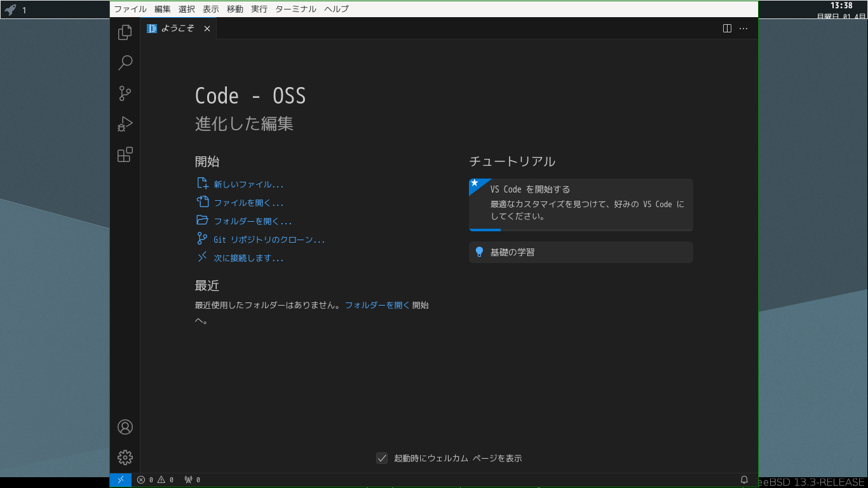The height and width of the screenshot is (488, 868).
Task: Open the 実行 menu
Action: [x=259, y=9]
